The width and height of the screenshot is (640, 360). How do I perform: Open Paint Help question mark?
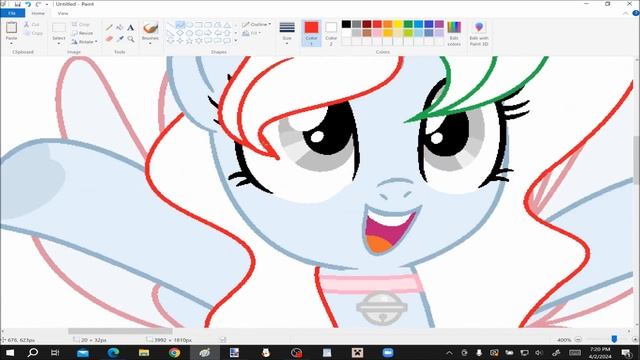636,13
